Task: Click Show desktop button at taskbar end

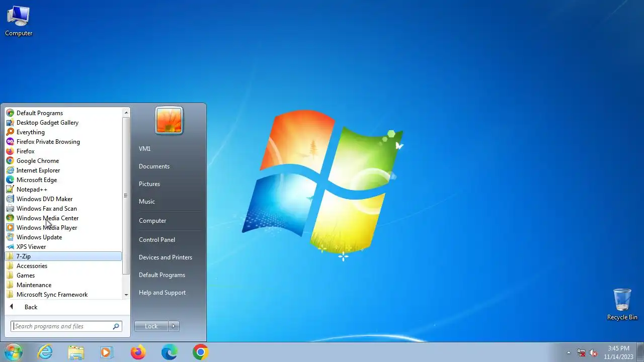Action: (640, 352)
